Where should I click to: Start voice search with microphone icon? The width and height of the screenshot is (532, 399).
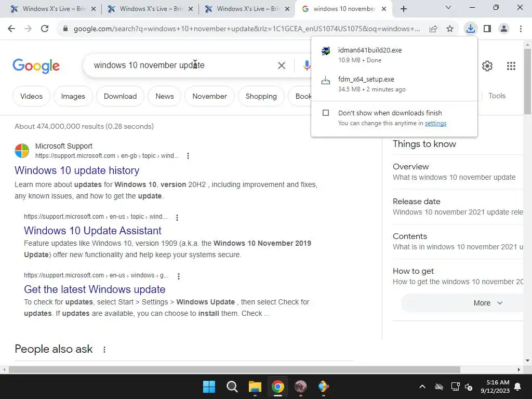pyautogui.click(x=307, y=65)
